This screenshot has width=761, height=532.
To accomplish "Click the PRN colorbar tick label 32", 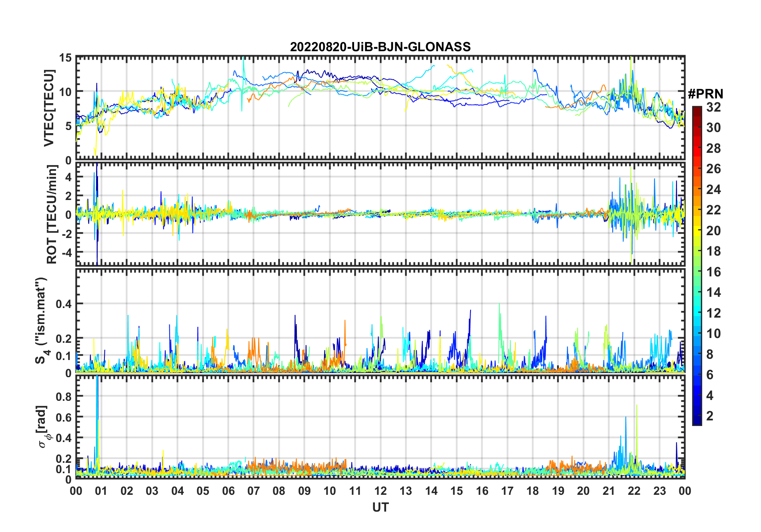I will 713,107.
